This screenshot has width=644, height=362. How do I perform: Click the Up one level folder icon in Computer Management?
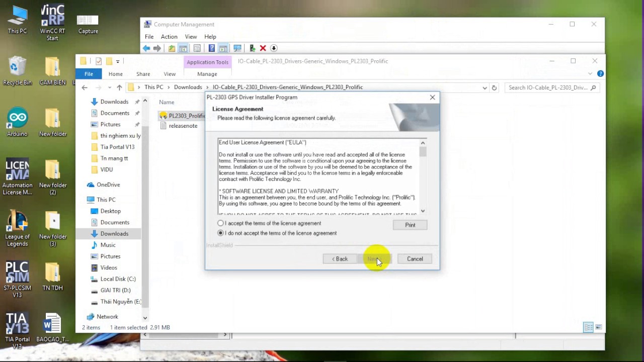coord(172,48)
